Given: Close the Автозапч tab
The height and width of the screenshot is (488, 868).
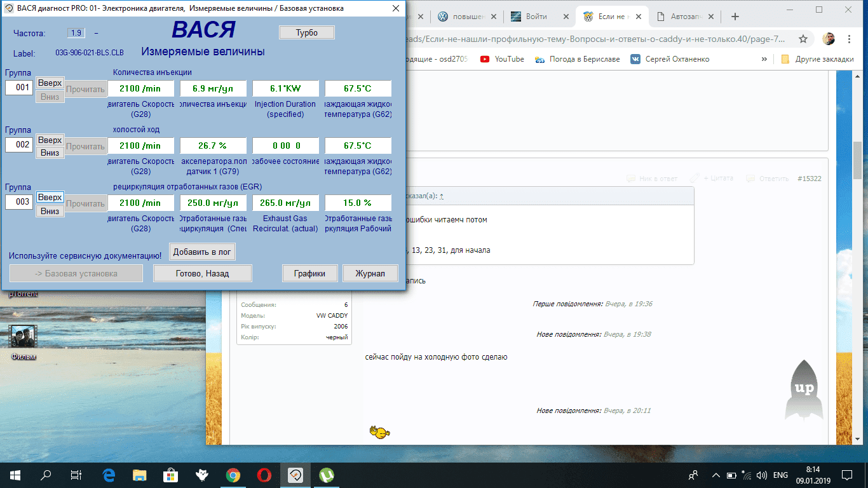Looking at the screenshot, I should pyautogui.click(x=711, y=17).
